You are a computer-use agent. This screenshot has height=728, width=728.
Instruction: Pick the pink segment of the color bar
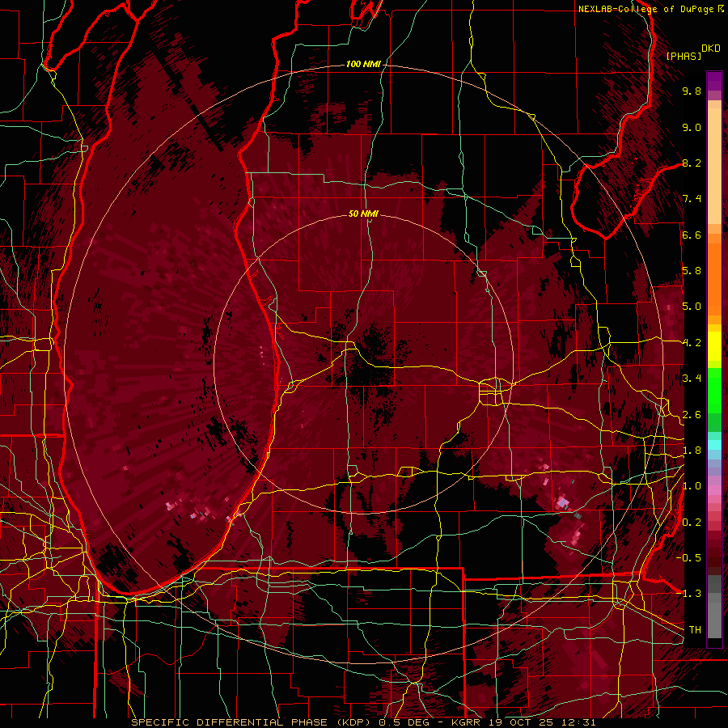click(x=714, y=490)
